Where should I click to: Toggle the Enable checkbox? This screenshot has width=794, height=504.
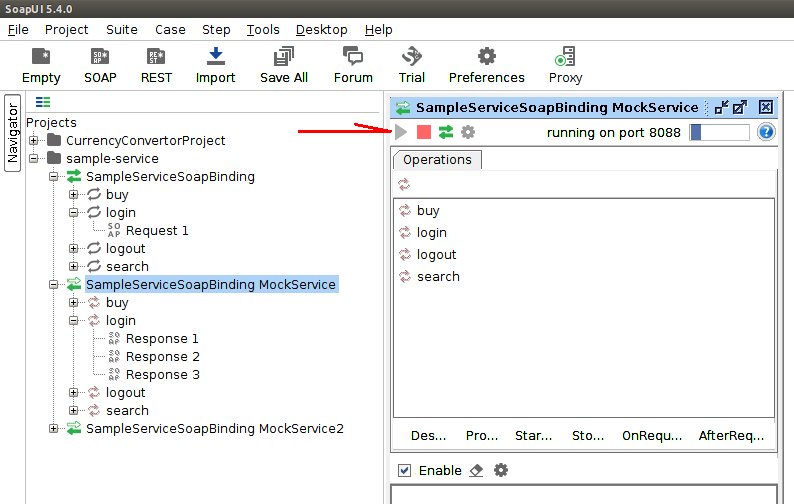click(404, 471)
